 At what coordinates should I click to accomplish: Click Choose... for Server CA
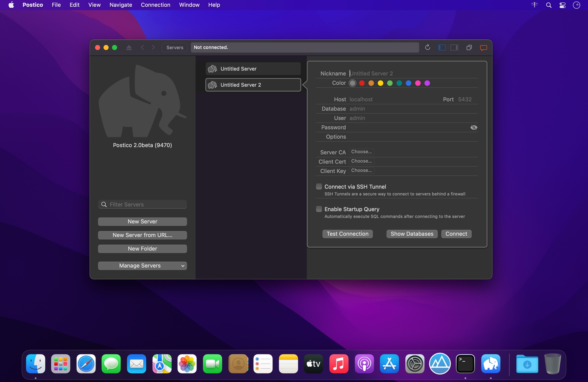coord(361,152)
